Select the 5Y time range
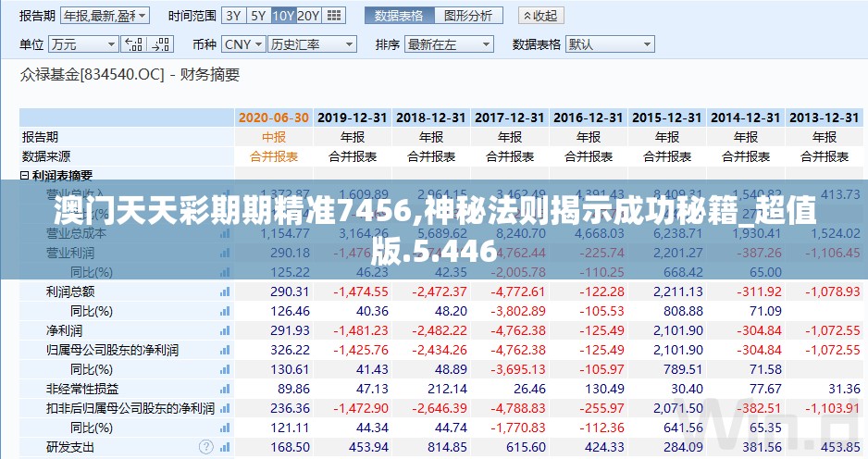 pos(258,16)
